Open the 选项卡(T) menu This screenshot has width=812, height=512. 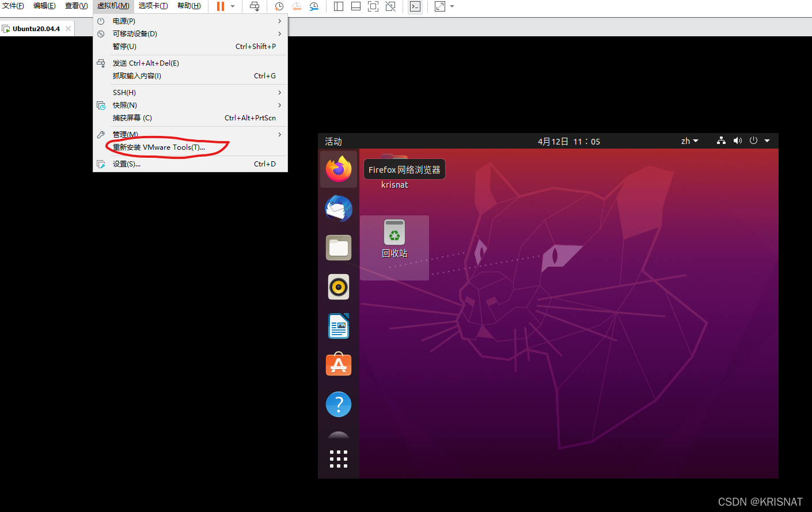(x=153, y=6)
